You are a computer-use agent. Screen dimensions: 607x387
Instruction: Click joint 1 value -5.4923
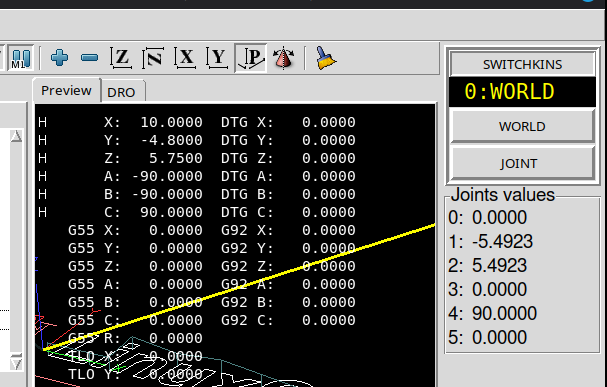click(490, 241)
